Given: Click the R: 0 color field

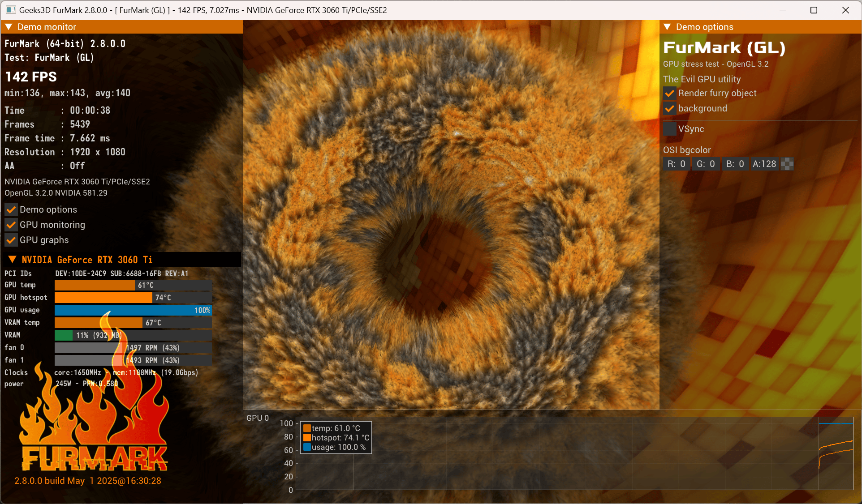Looking at the screenshot, I should pos(676,164).
